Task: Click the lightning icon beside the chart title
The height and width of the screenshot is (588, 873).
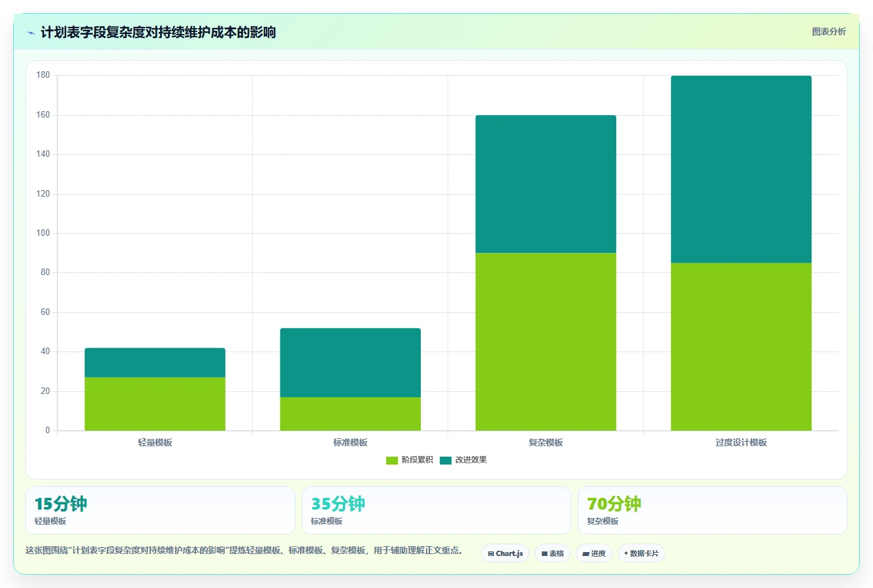Action: [x=31, y=33]
